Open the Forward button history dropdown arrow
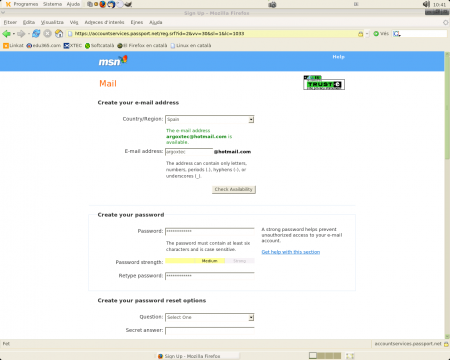The width and height of the screenshot is (450, 360). (28, 34)
